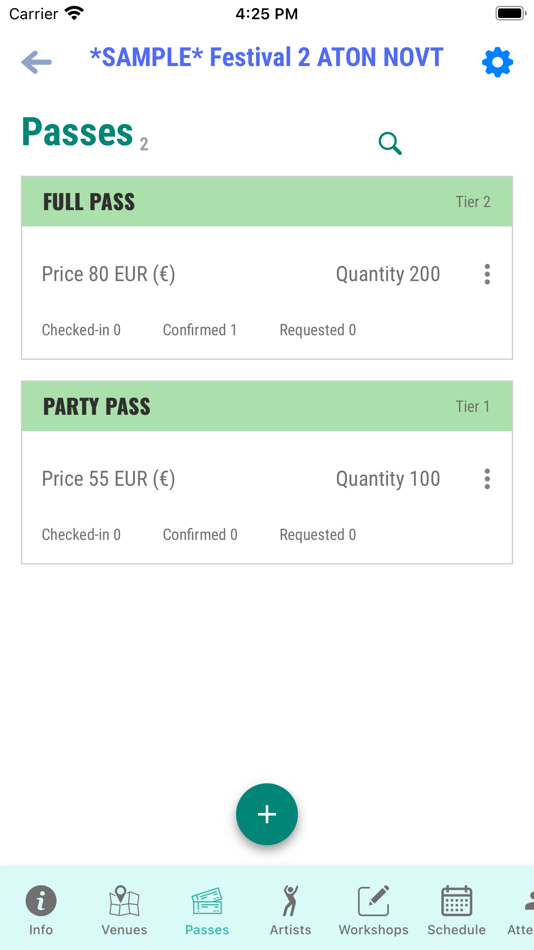Click Full Pass Price 80 EUR

(x=108, y=274)
